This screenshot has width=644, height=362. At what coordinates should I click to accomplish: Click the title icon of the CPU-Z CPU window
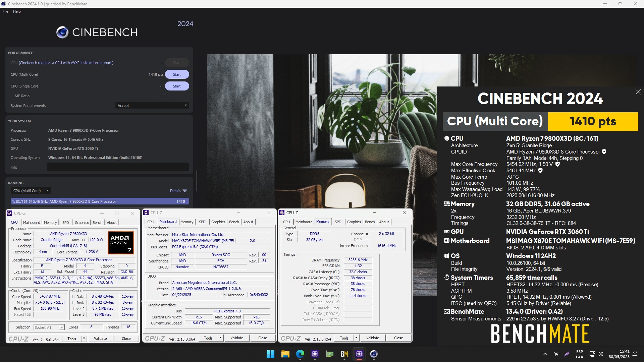(10, 213)
